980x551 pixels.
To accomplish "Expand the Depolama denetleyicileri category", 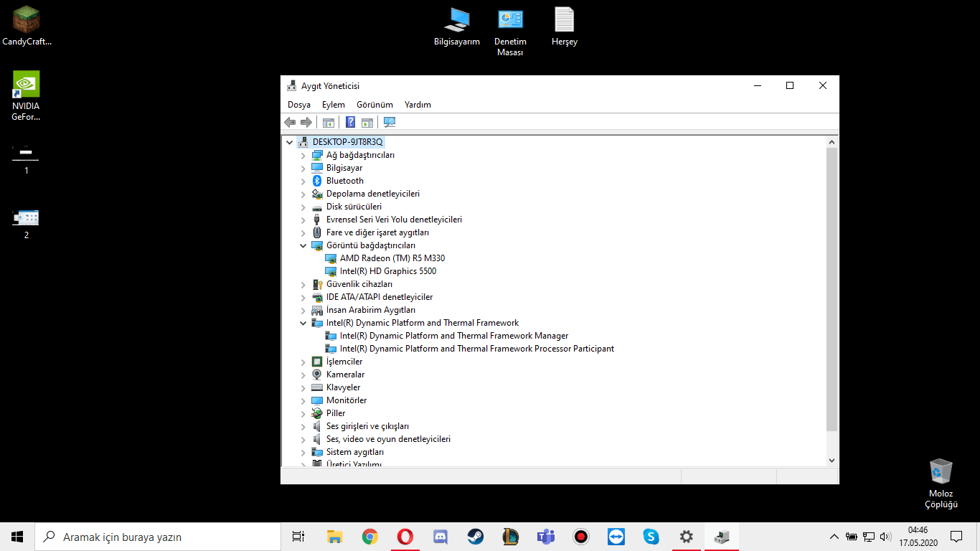I will (303, 194).
